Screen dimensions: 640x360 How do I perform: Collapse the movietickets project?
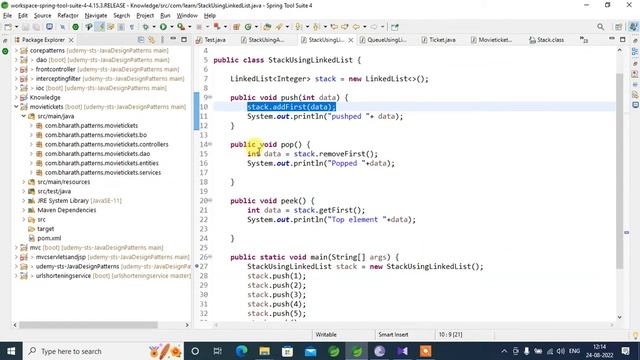coord(16,107)
